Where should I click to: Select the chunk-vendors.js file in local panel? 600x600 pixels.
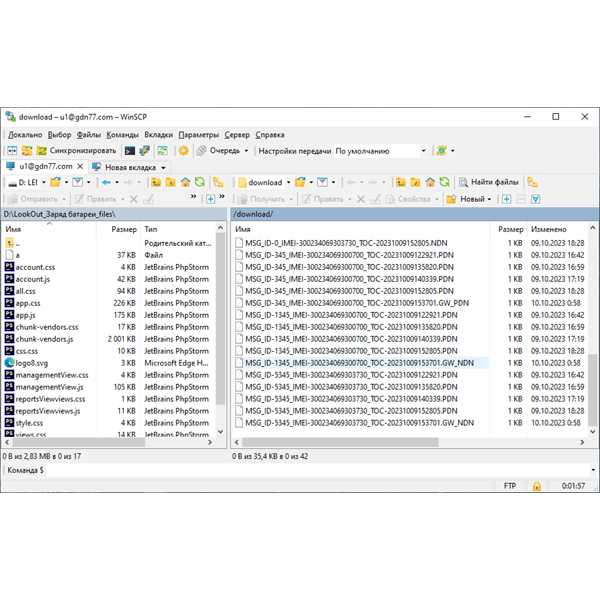click(44, 339)
